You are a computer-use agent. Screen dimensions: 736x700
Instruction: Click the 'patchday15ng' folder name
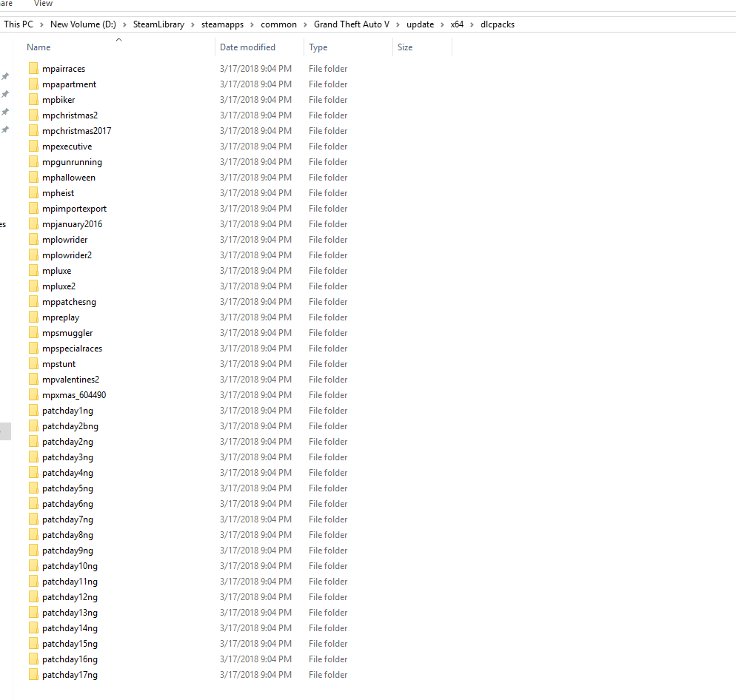tap(70, 644)
